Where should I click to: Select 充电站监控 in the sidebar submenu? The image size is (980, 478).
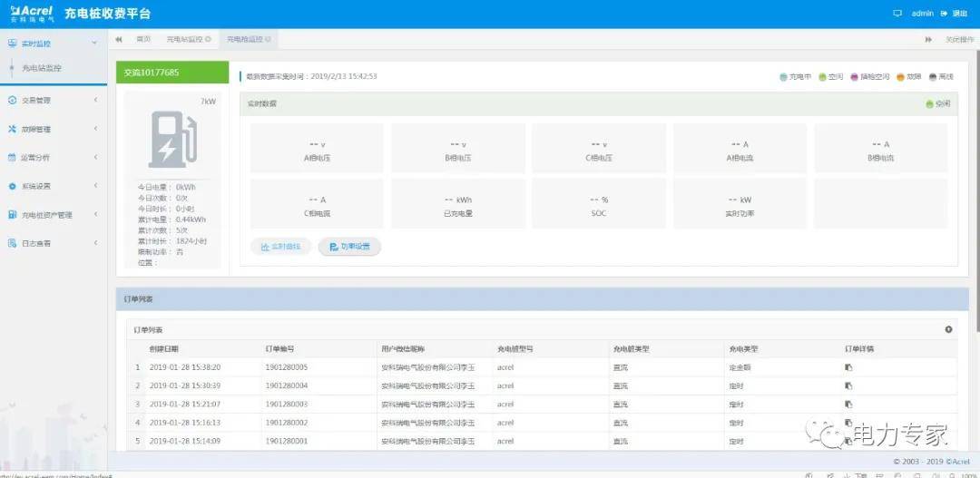point(42,68)
